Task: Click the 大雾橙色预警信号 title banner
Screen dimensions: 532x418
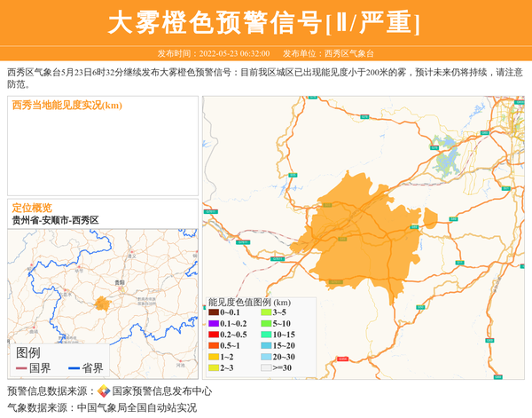Action: pos(265,23)
